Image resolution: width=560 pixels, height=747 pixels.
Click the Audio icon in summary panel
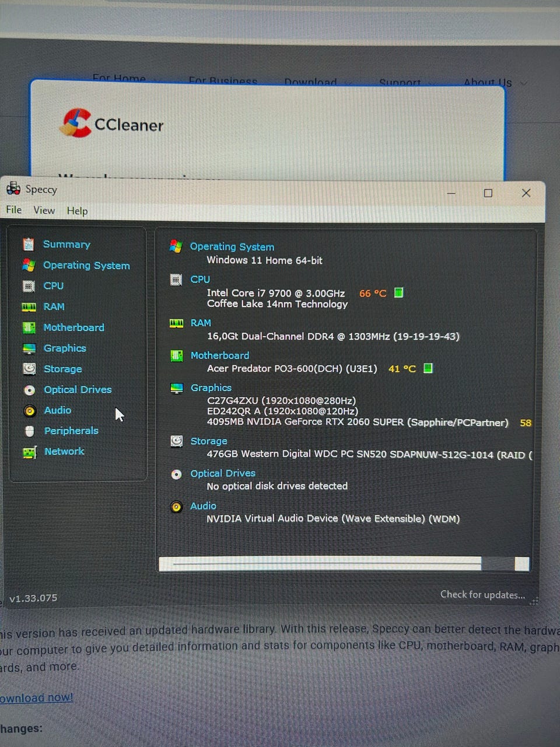click(x=176, y=507)
